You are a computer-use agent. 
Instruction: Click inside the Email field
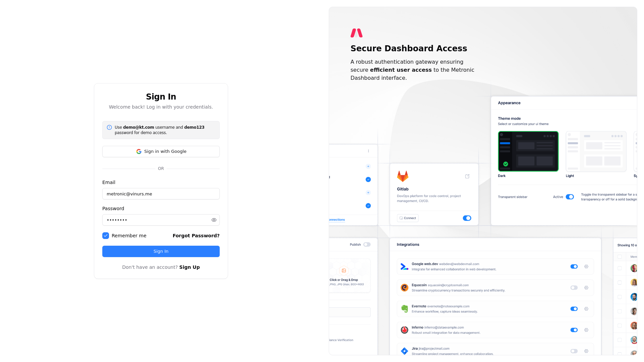161,194
